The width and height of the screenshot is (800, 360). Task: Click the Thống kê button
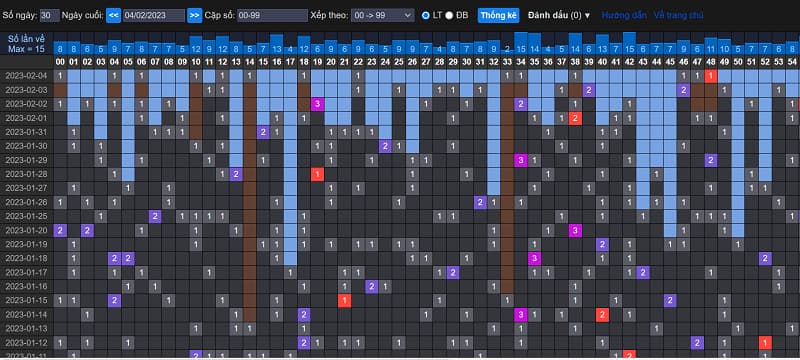[498, 15]
